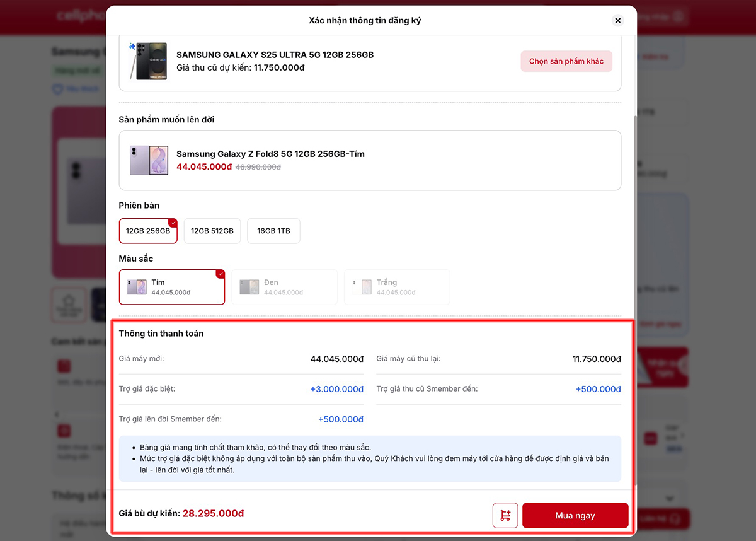The width and height of the screenshot is (756, 541).
Task: Click the 'Mua ngay' button
Action: coord(575,515)
